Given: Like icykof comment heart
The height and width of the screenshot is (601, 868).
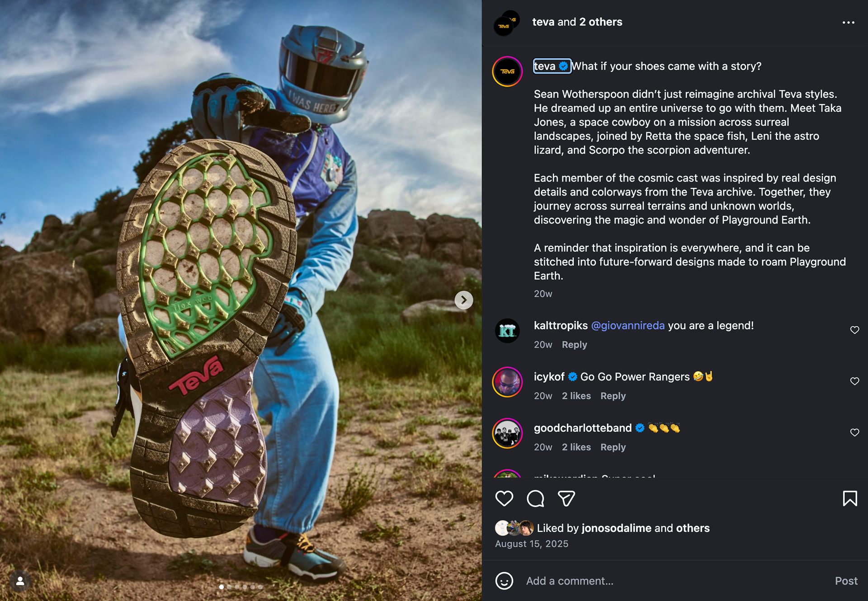Looking at the screenshot, I should 854,381.
